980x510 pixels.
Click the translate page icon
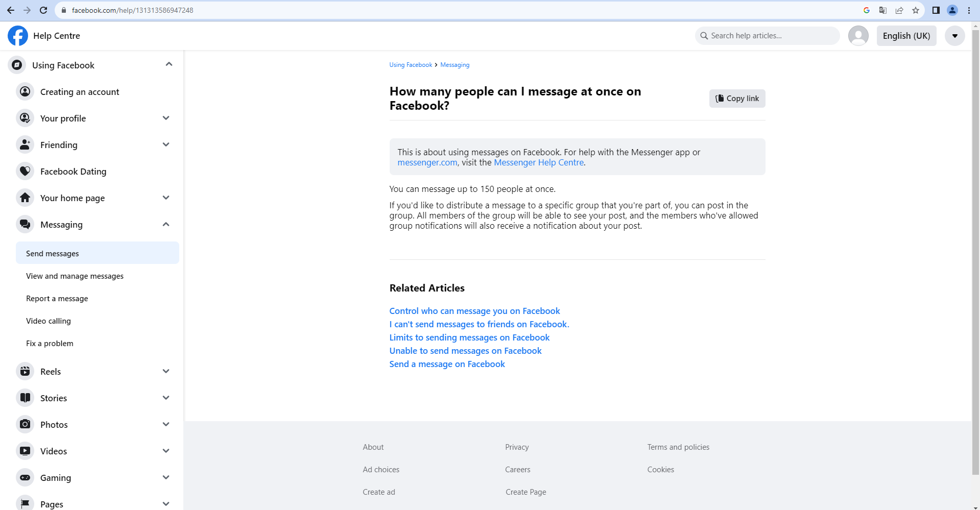(x=883, y=10)
